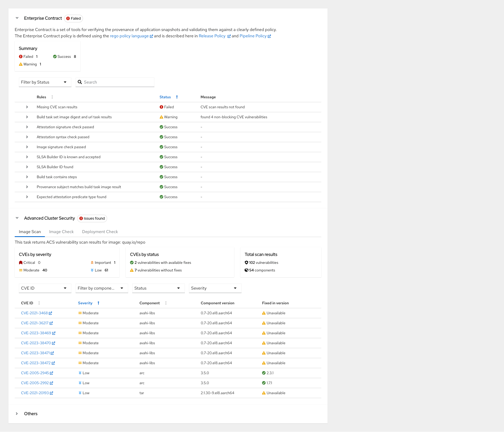The image size is (504, 432).
Task: Click the Moderate severity icon in CVEs by severity
Action: [x=21, y=270]
